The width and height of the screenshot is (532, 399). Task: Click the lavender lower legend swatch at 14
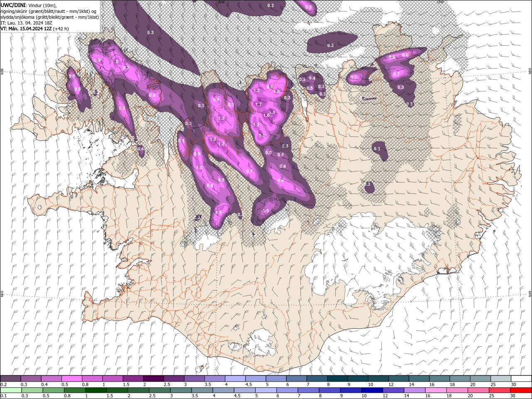point(414,390)
